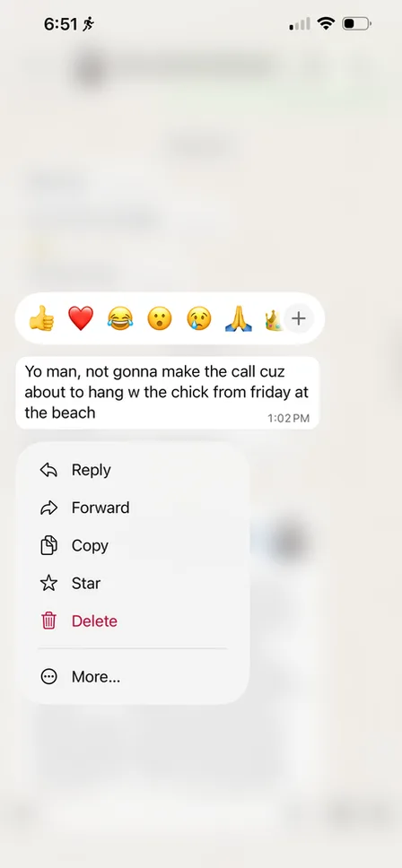Open more emoji reactions with plus
Screen dimensions: 402x868
pyautogui.click(x=299, y=319)
